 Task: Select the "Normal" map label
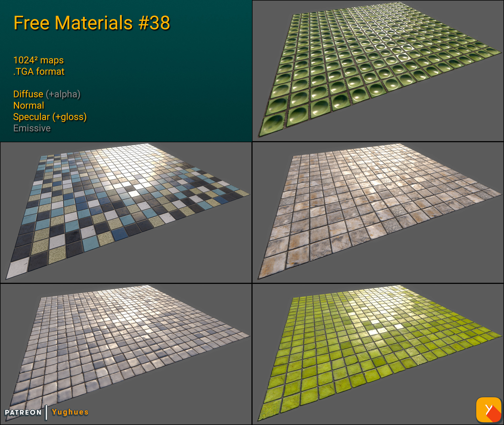point(28,105)
